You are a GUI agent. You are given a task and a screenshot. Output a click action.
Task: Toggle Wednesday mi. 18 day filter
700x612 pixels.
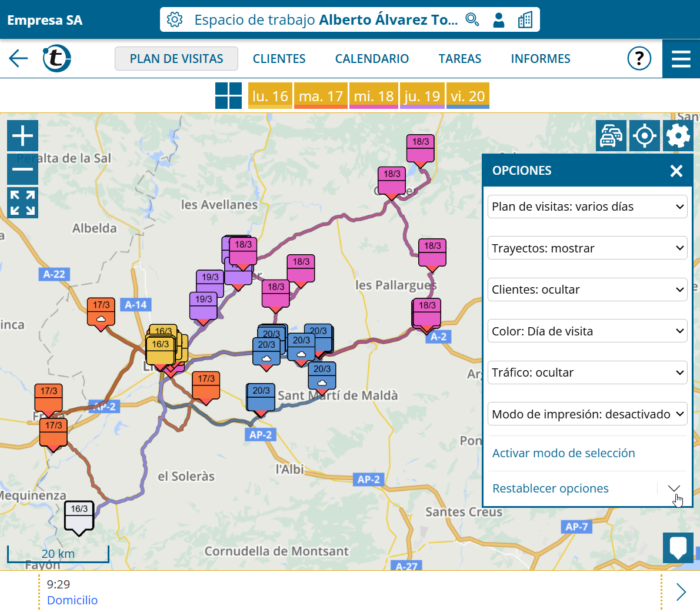click(374, 96)
